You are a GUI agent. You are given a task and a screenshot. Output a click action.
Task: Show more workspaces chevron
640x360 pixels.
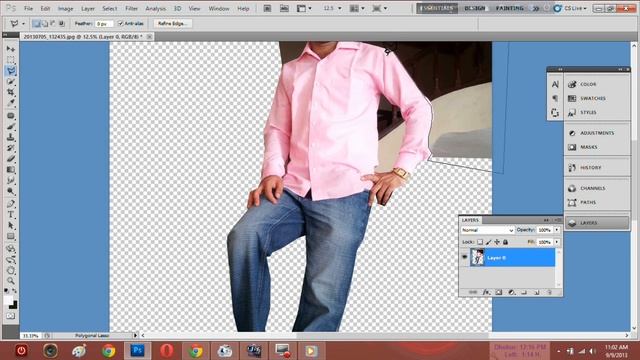(x=536, y=8)
